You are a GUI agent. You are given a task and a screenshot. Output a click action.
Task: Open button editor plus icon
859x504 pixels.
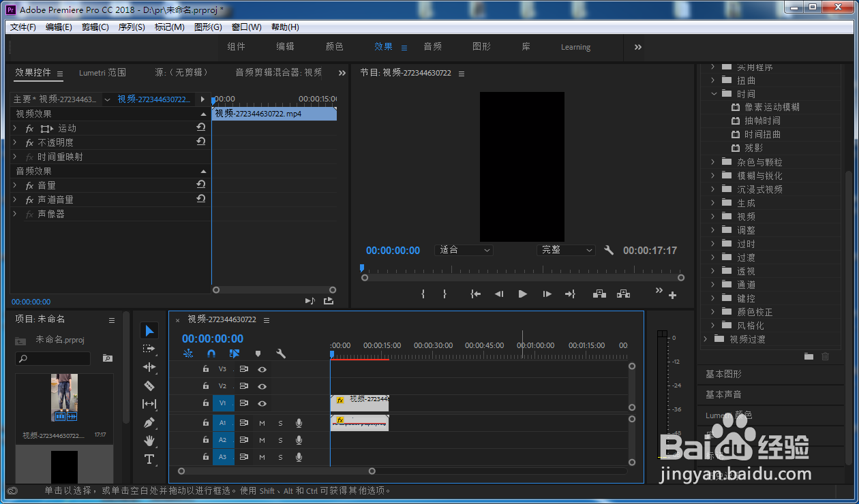672,295
